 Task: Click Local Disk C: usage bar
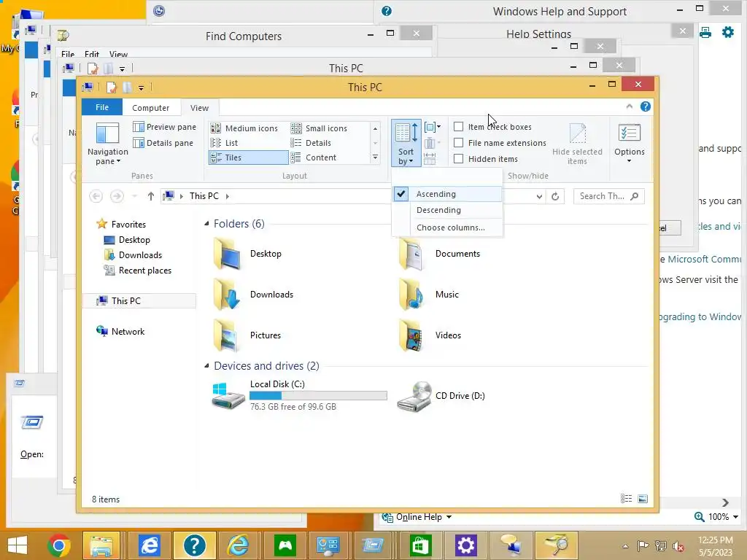[318, 396]
